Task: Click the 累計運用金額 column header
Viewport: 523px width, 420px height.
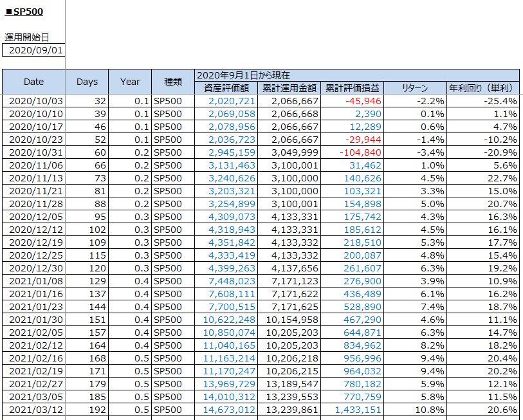Action: [289, 87]
